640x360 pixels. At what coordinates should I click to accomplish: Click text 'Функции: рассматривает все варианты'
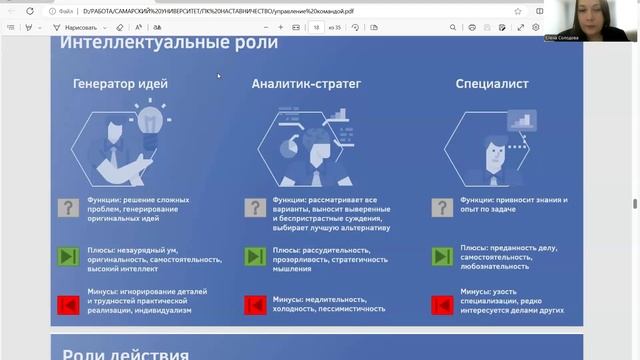(x=331, y=213)
